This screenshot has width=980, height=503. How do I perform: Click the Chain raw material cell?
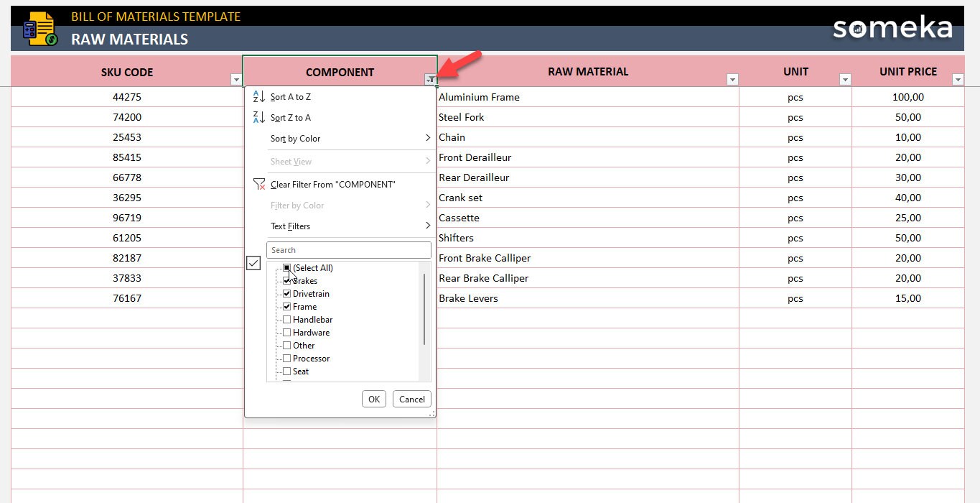588,137
